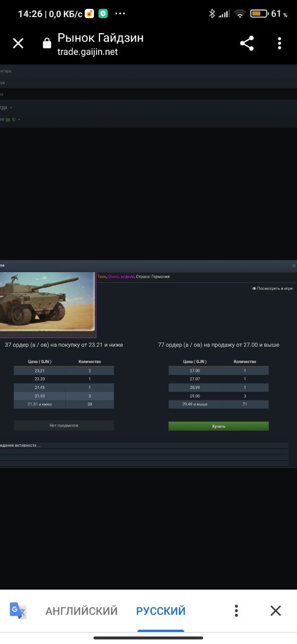Tap the green shield notification icon in status bar
This screenshot has width=297, height=644.
coord(103,14)
